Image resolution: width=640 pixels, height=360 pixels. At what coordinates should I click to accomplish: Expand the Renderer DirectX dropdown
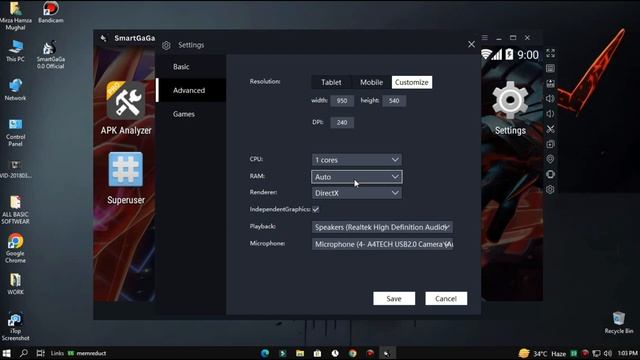(x=357, y=193)
